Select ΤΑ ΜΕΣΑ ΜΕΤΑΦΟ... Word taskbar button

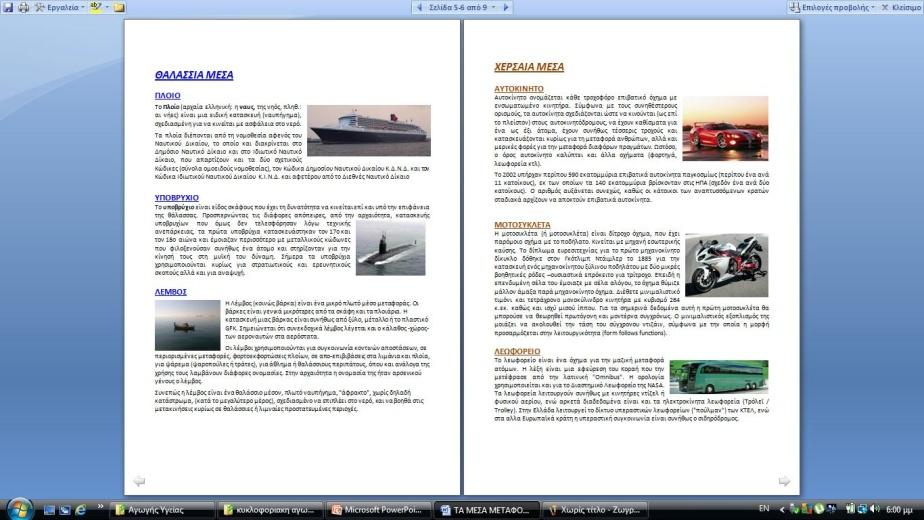486,509
